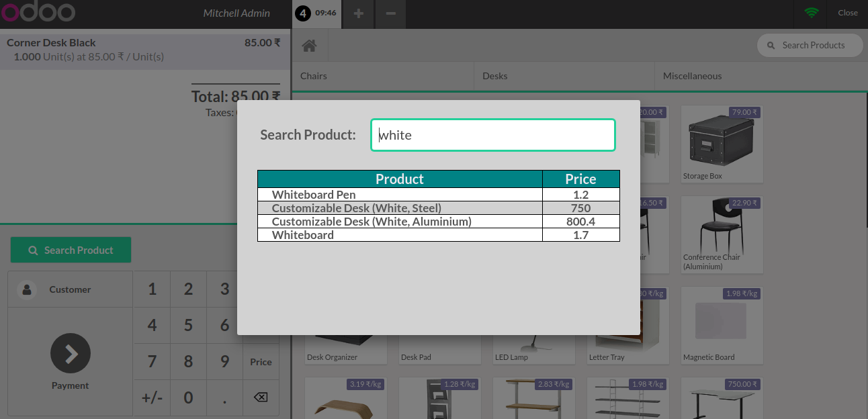Remove current order with minus button
Screen dimensions: 868x419
pyautogui.click(x=391, y=13)
